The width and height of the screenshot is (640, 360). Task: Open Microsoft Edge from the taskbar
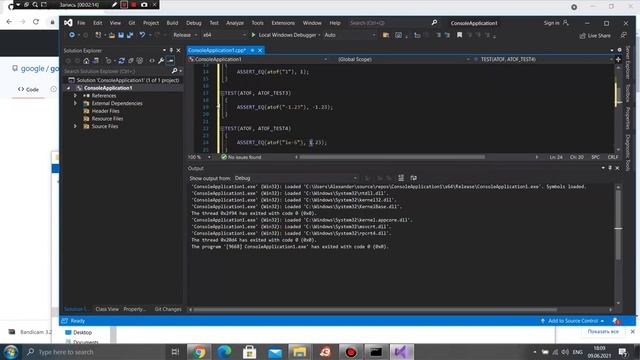click(x=224, y=352)
